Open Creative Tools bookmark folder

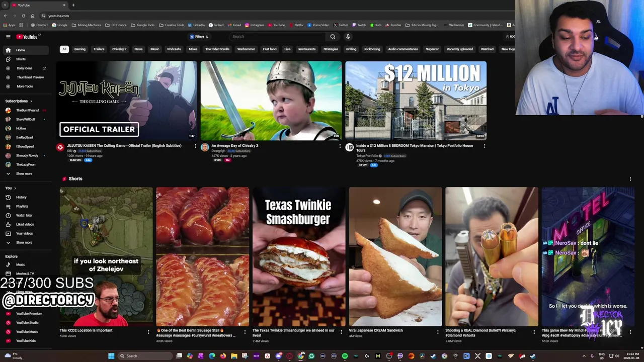[172, 25]
